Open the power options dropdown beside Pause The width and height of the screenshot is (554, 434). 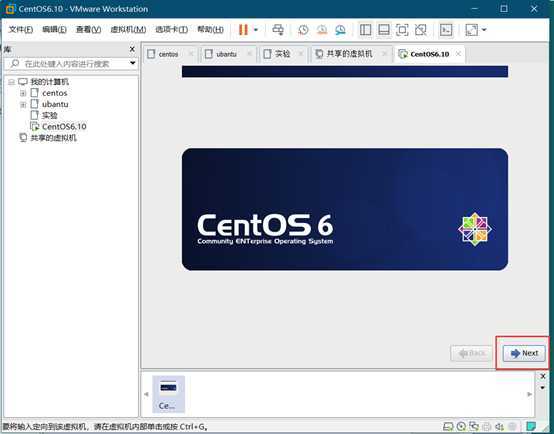click(256, 30)
